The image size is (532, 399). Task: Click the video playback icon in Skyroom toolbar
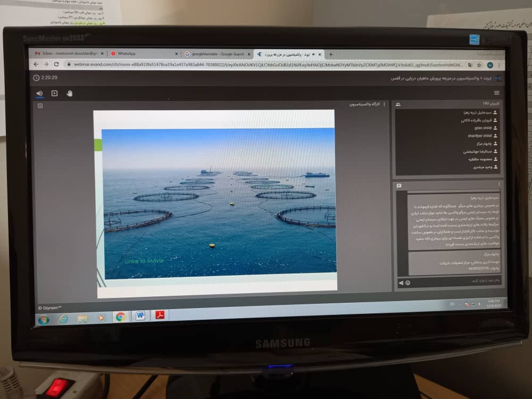(54, 93)
